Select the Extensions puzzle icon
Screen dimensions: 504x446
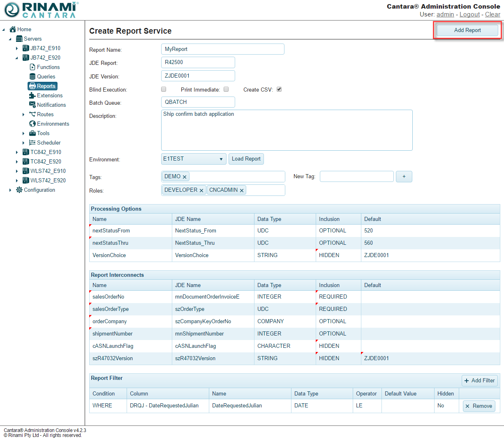point(32,95)
